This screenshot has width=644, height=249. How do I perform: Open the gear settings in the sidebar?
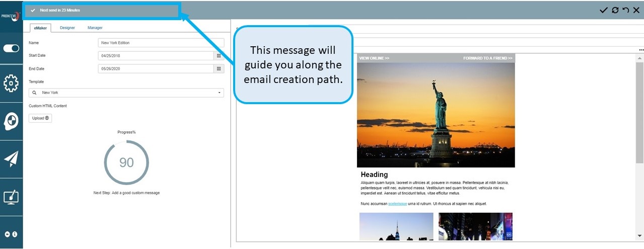pyautogui.click(x=11, y=83)
